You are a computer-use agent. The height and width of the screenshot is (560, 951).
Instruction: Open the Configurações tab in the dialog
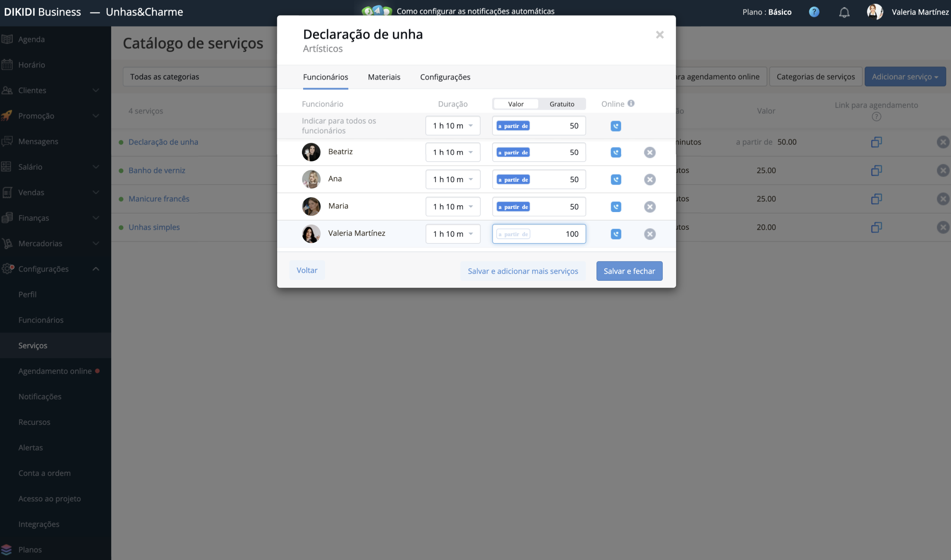(x=445, y=77)
